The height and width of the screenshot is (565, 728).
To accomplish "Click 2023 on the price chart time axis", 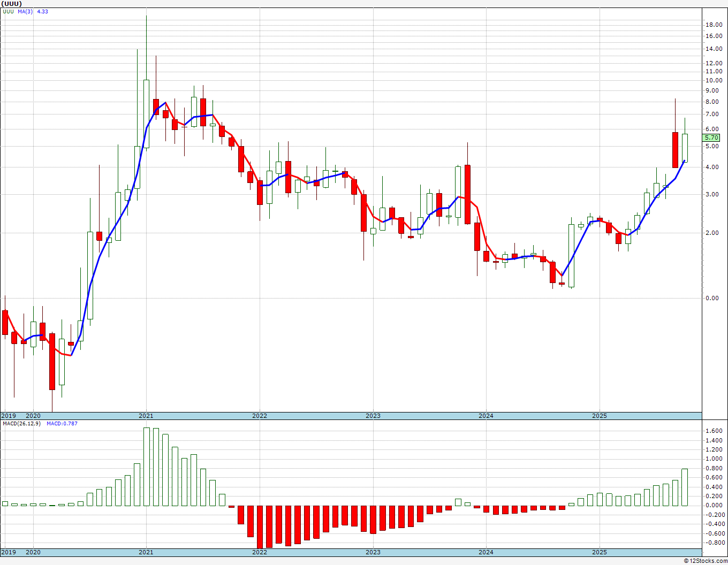I will [x=373, y=416].
